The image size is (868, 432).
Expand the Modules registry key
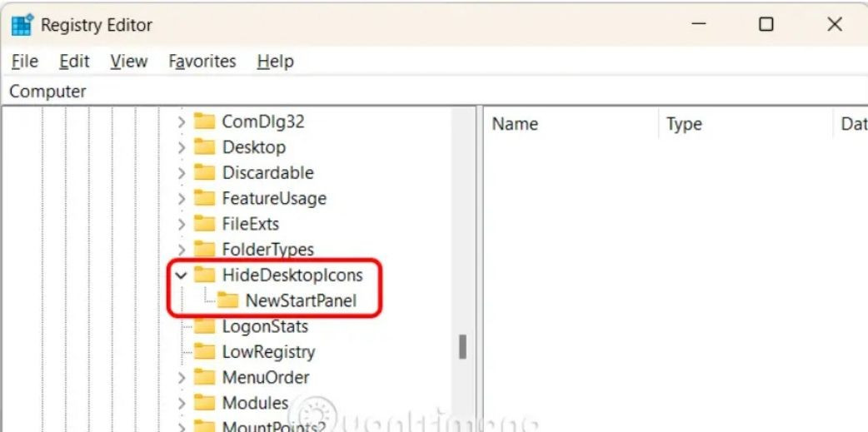pyautogui.click(x=182, y=404)
